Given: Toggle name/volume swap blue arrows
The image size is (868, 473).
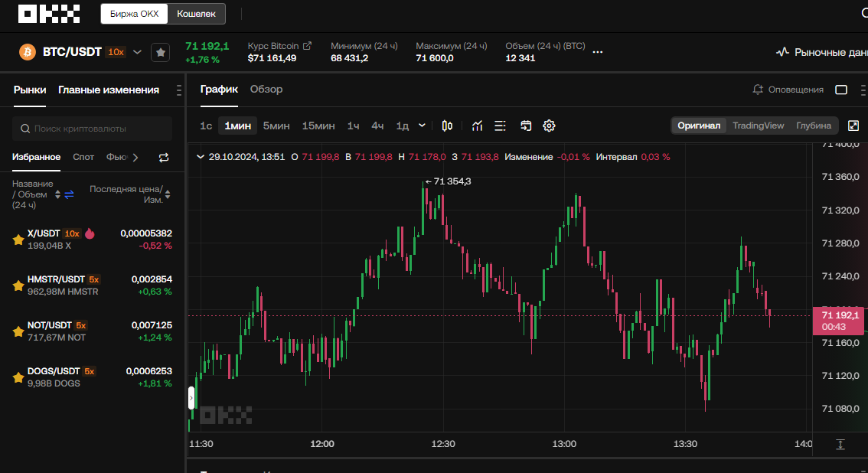Looking at the screenshot, I should (69, 194).
